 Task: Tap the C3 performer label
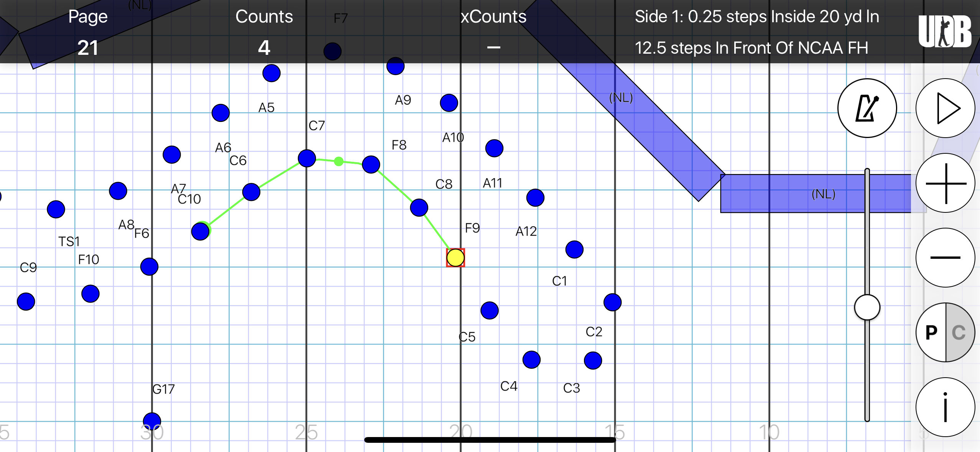pyautogui.click(x=572, y=388)
